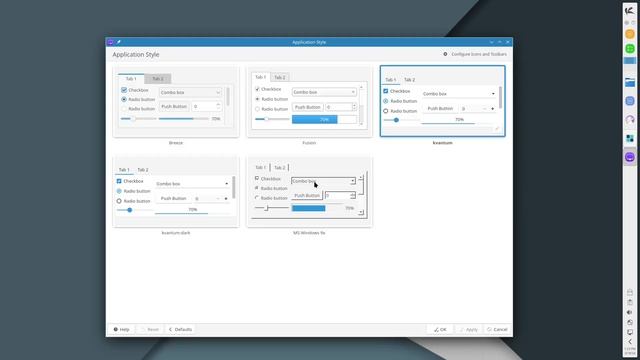Open the blue folder file manager icon
This screenshot has height=360, width=640.
630,82
